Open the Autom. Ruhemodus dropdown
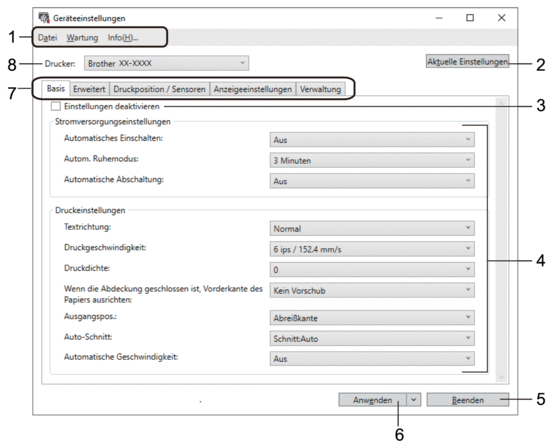This screenshot has width=556, height=446. click(372, 160)
